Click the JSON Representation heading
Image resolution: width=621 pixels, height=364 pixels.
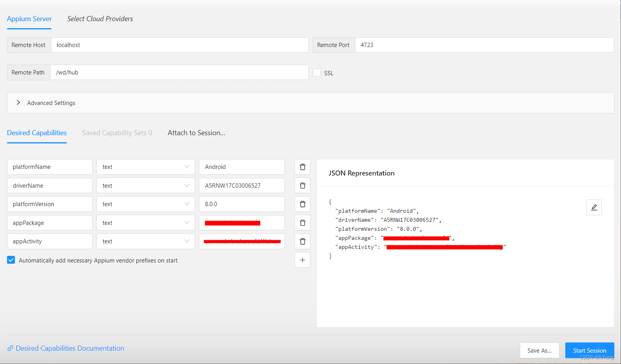point(361,173)
